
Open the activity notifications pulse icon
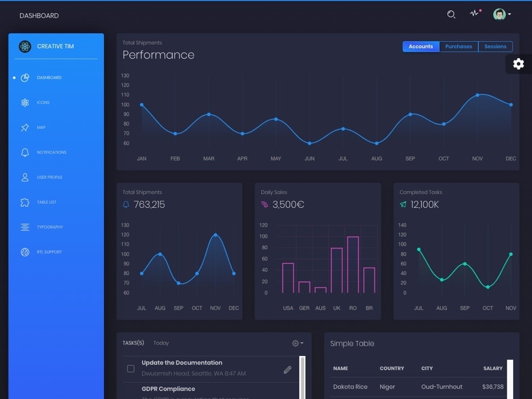(475, 14)
